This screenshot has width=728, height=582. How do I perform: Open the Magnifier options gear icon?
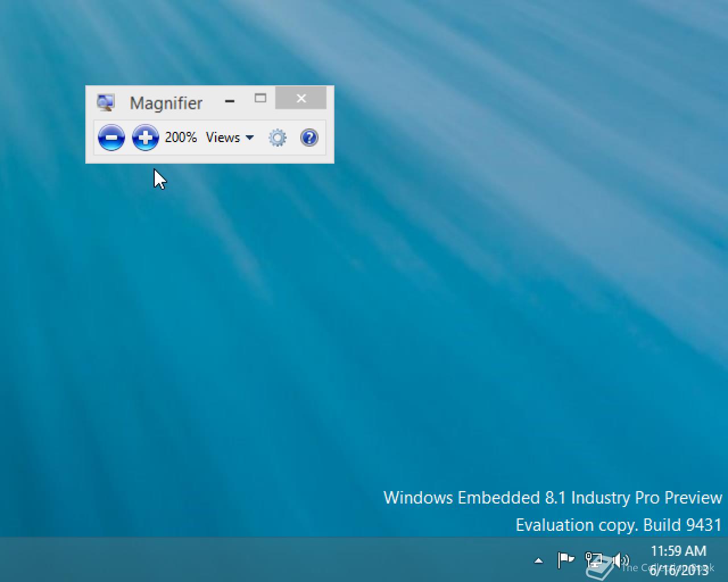(x=278, y=138)
